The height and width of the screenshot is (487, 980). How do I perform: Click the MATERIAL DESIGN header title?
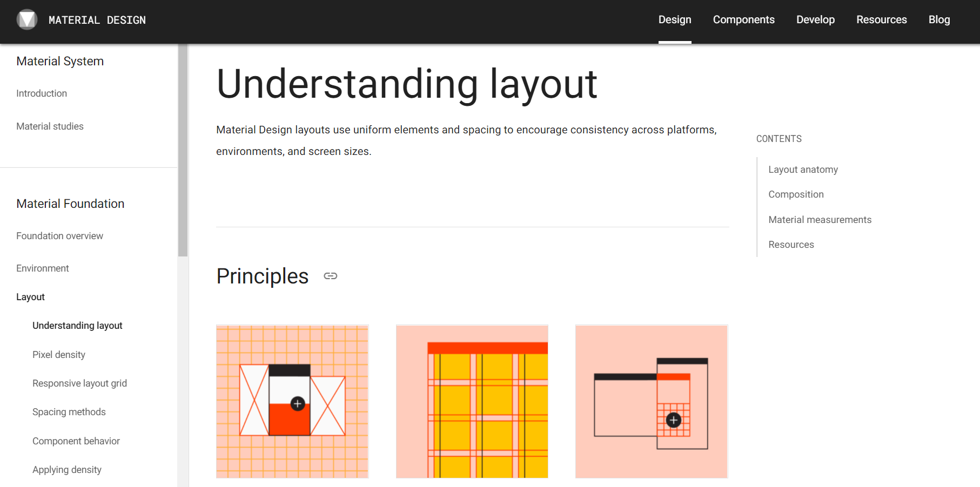[97, 20]
